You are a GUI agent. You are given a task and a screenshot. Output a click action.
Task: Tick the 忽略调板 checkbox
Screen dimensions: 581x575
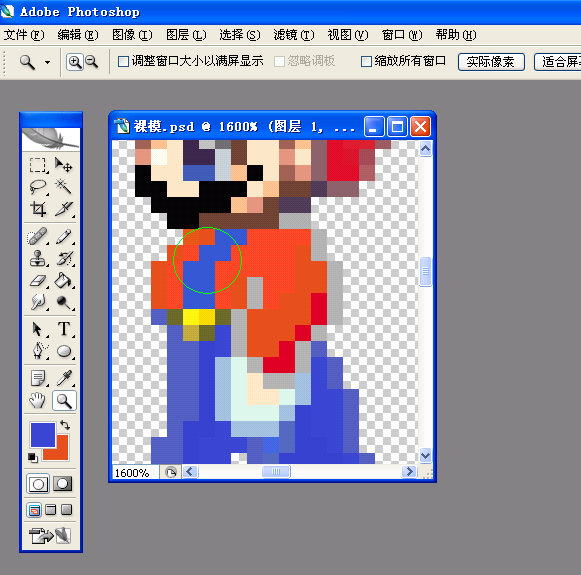[279, 62]
